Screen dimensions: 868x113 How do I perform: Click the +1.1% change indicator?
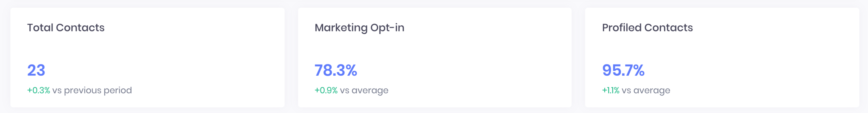point(611,90)
